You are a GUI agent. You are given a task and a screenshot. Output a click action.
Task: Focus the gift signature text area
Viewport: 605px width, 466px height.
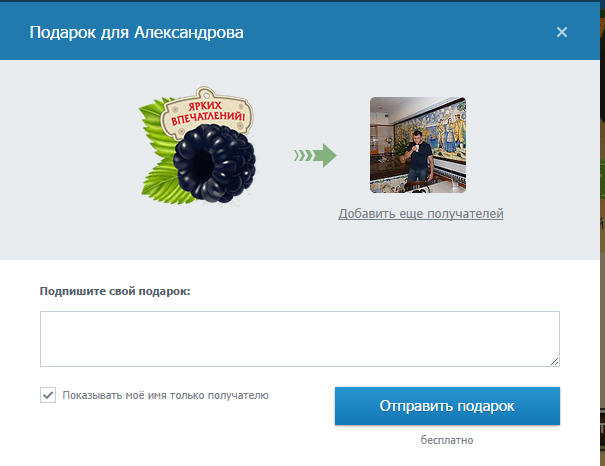coord(300,339)
